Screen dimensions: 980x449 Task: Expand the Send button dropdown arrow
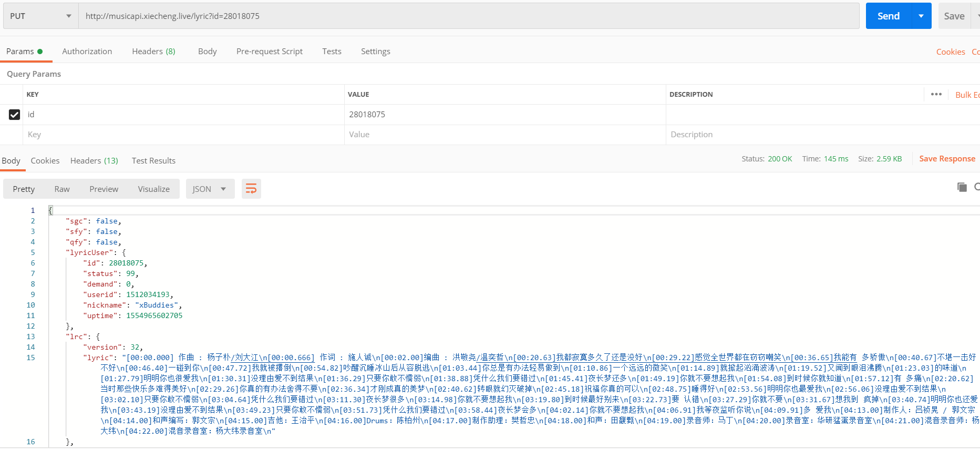tap(921, 16)
